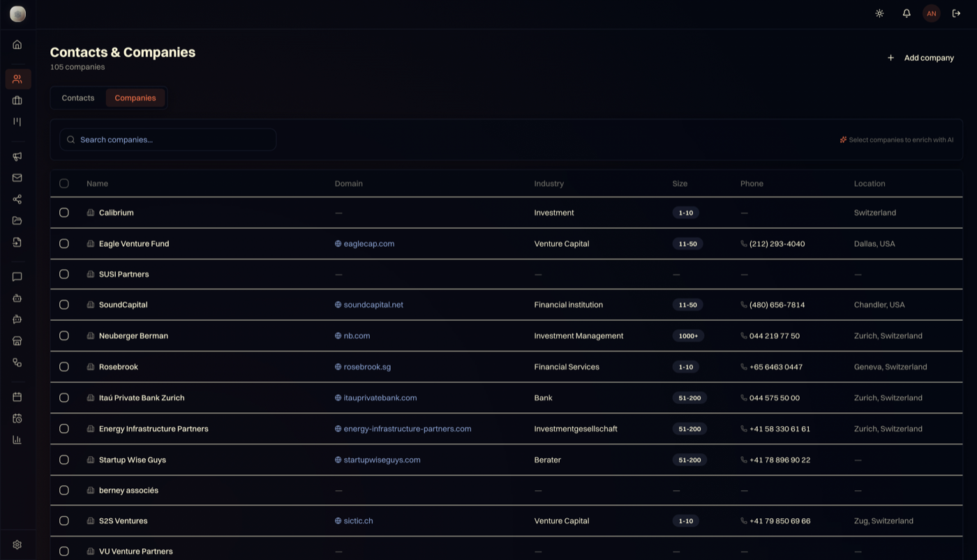Viewport: 977px width, 560px height.
Task: Open the settings gear in the sidebar
Action: coord(17,545)
